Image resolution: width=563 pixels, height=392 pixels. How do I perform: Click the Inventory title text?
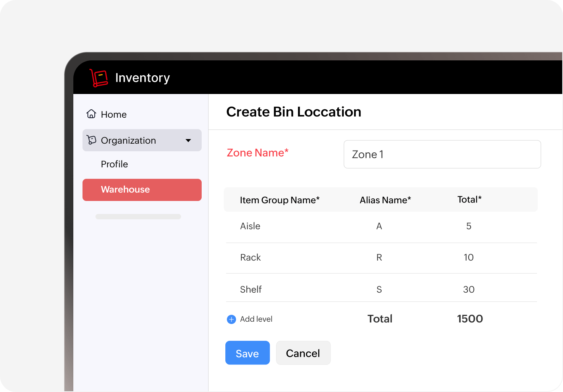coord(142,78)
